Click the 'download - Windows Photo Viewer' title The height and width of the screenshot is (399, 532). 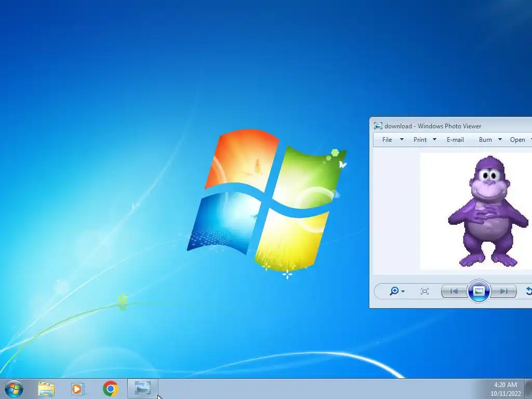tap(433, 126)
